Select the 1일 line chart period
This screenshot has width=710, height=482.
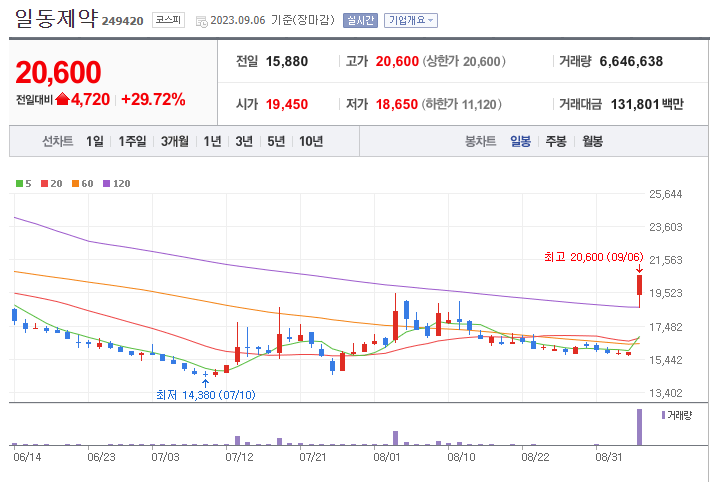[95, 141]
